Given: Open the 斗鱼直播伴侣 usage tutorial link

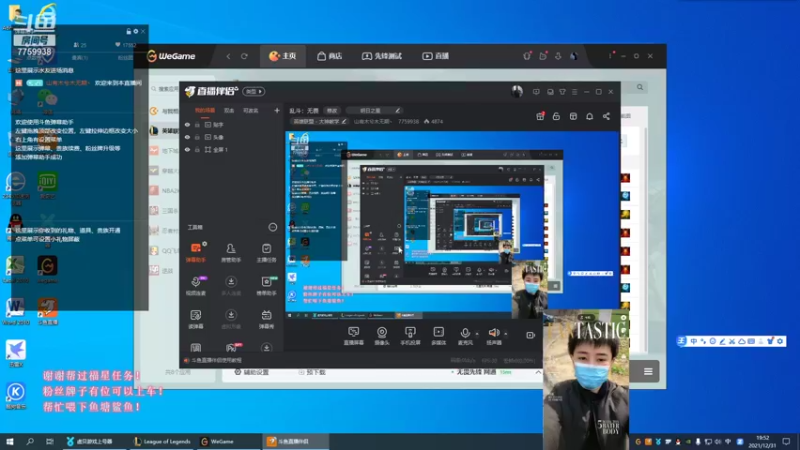Looking at the screenshot, I should point(213,360).
